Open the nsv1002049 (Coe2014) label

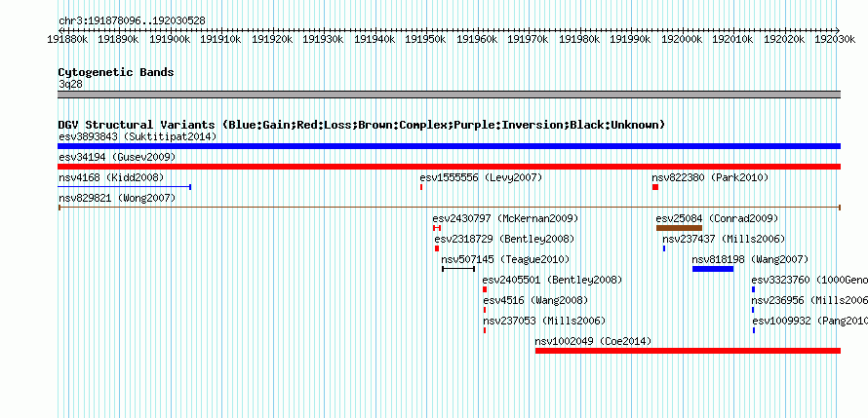593,341
